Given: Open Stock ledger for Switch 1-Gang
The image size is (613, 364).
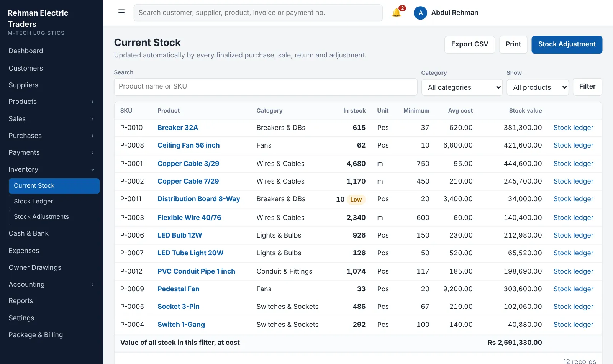Looking at the screenshot, I should click(x=573, y=325).
